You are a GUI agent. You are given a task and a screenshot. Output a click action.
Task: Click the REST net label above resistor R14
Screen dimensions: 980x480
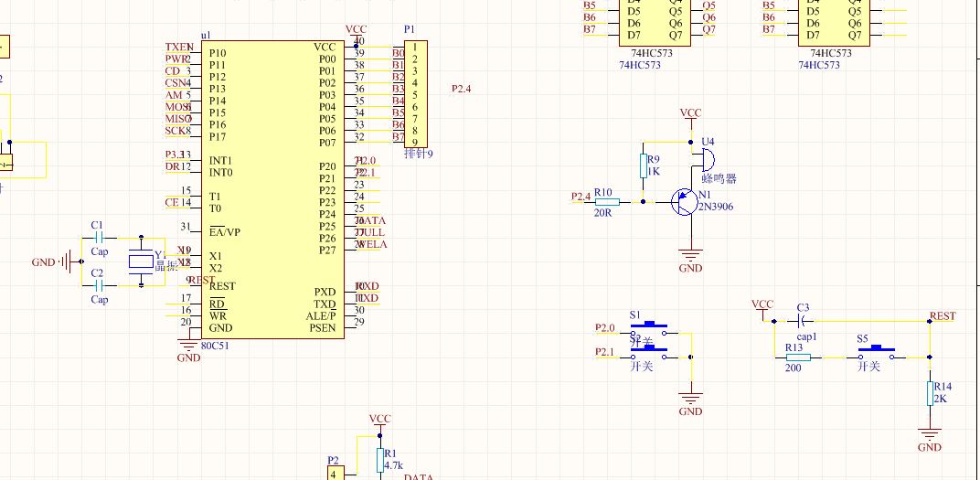click(x=943, y=316)
